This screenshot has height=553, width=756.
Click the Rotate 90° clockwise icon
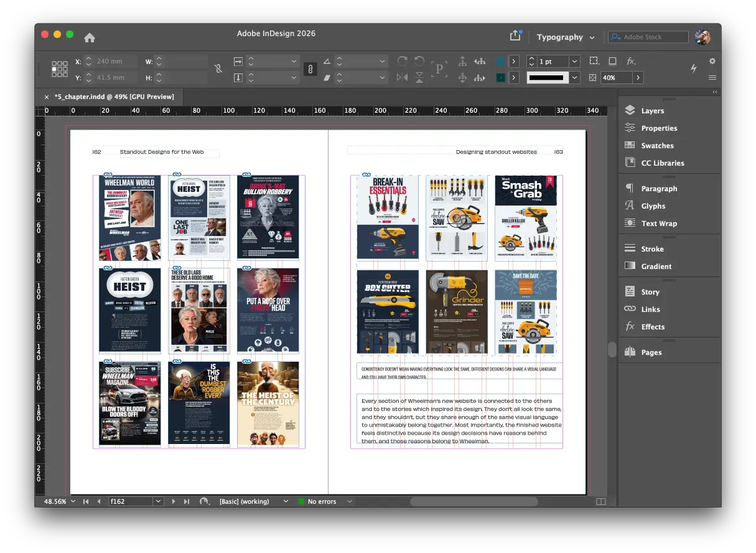[x=402, y=61]
